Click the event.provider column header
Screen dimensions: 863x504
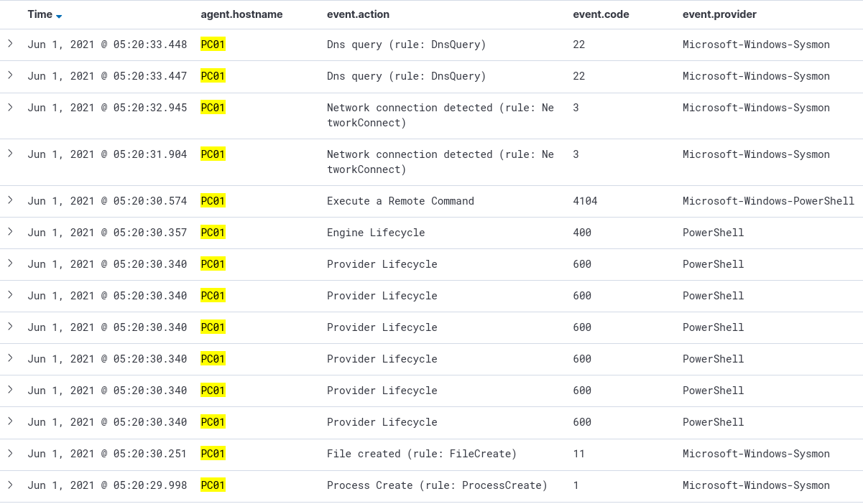[719, 14]
